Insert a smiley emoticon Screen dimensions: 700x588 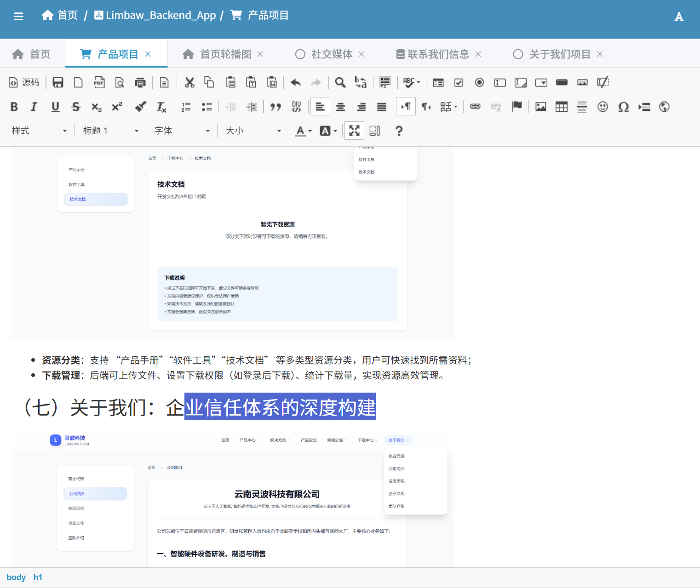pos(602,107)
